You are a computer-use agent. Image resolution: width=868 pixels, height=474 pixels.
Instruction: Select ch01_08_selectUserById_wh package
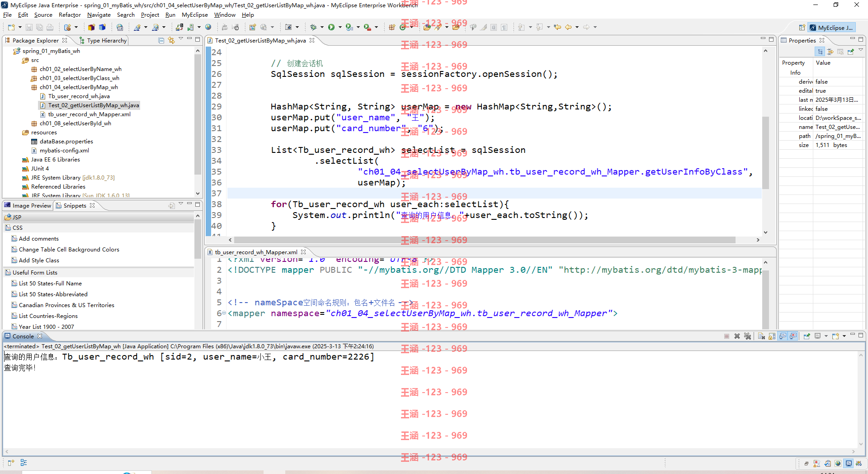[x=75, y=123]
